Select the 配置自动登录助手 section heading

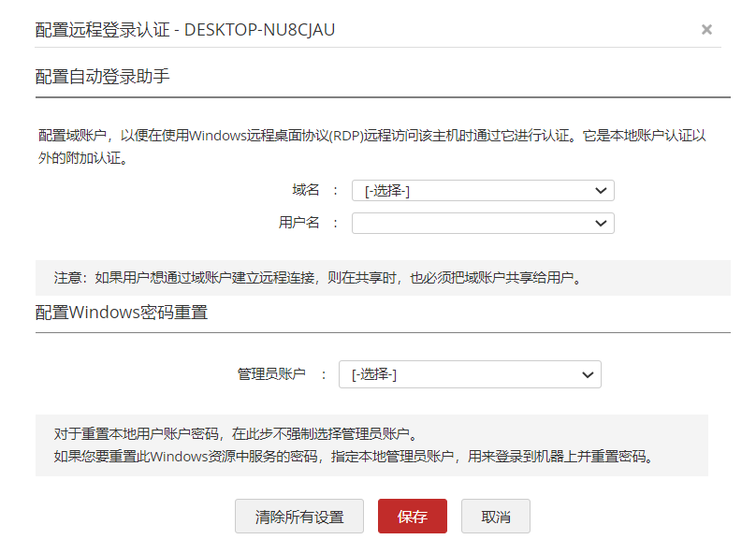pos(102,77)
